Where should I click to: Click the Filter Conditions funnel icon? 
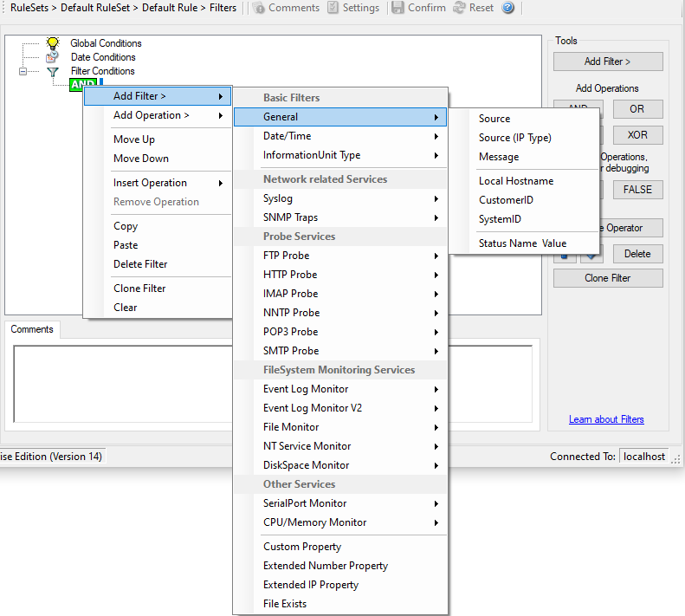click(x=53, y=72)
